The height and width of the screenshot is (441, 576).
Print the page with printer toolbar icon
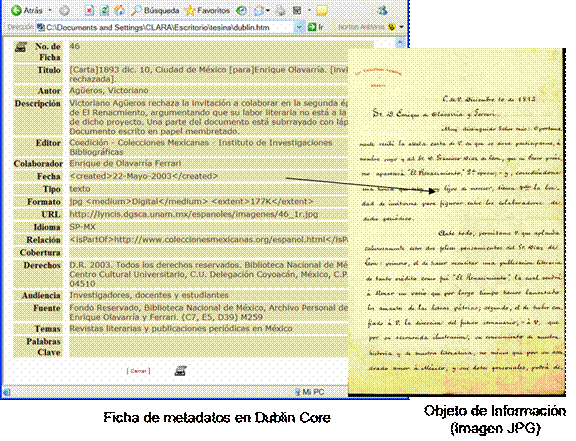(281, 11)
